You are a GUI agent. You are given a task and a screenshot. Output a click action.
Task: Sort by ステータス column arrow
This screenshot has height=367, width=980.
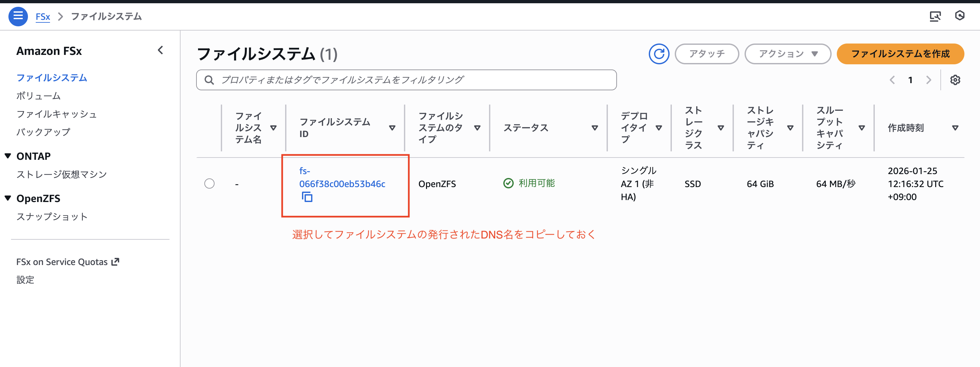tap(595, 128)
